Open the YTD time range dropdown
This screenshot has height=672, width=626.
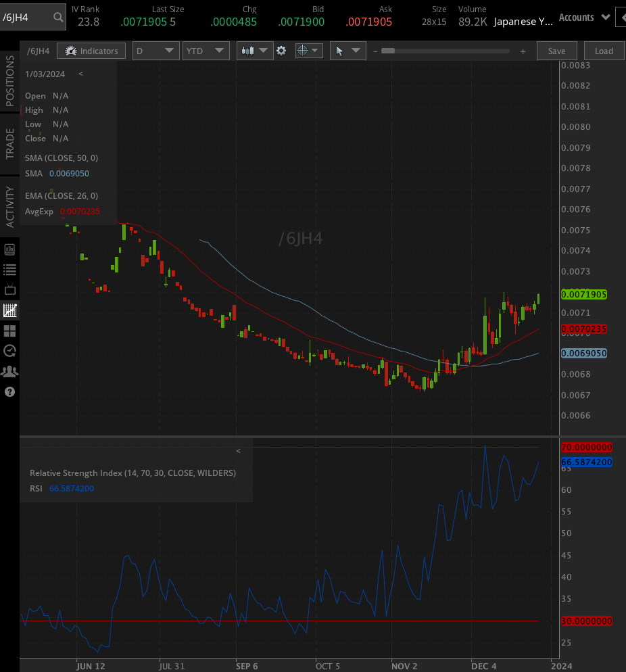(206, 51)
